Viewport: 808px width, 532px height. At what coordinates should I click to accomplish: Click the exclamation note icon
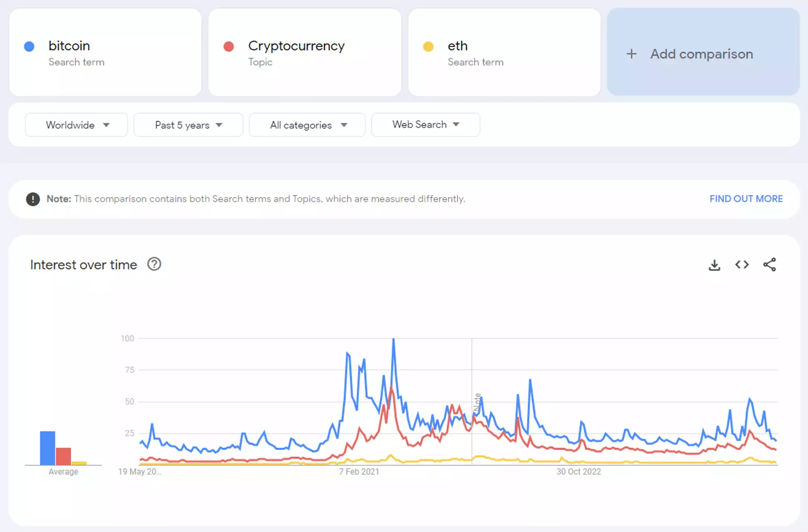(x=33, y=199)
